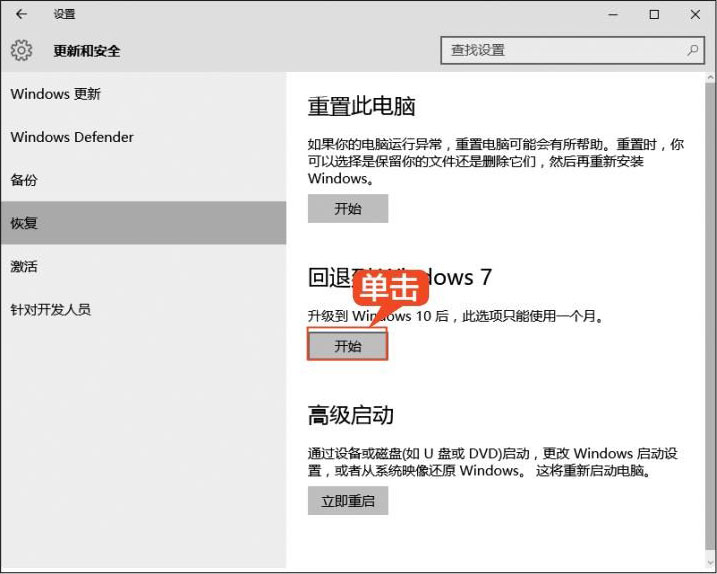Select the highlighted 恢复 sidebar item
717x574 pixels.
24,223
